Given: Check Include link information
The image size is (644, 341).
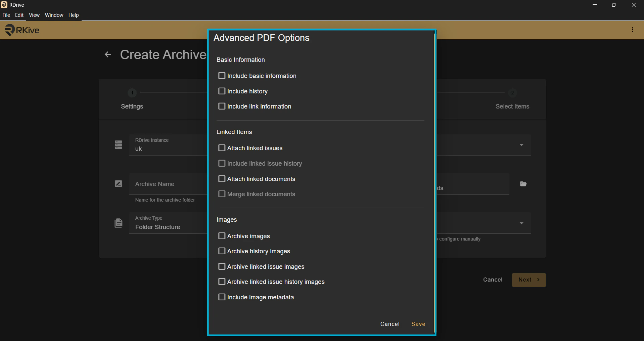Looking at the screenshot, I should 222,106.
